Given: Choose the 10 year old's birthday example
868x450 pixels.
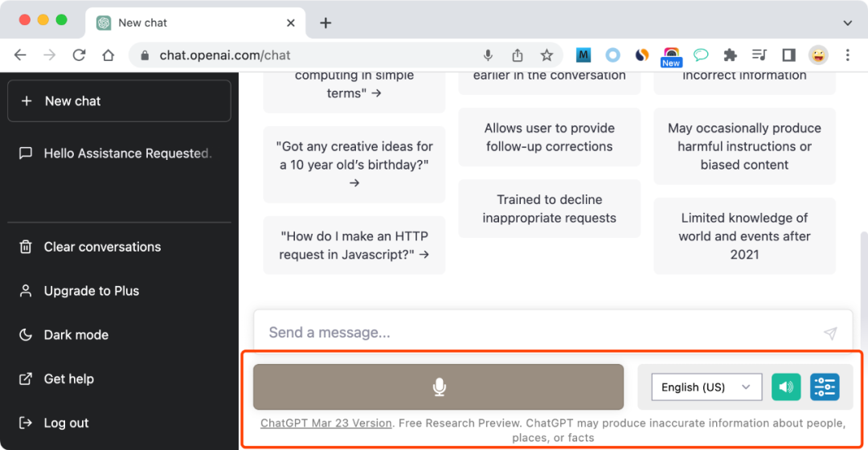Looking at the screenshot, I should 354,165.
